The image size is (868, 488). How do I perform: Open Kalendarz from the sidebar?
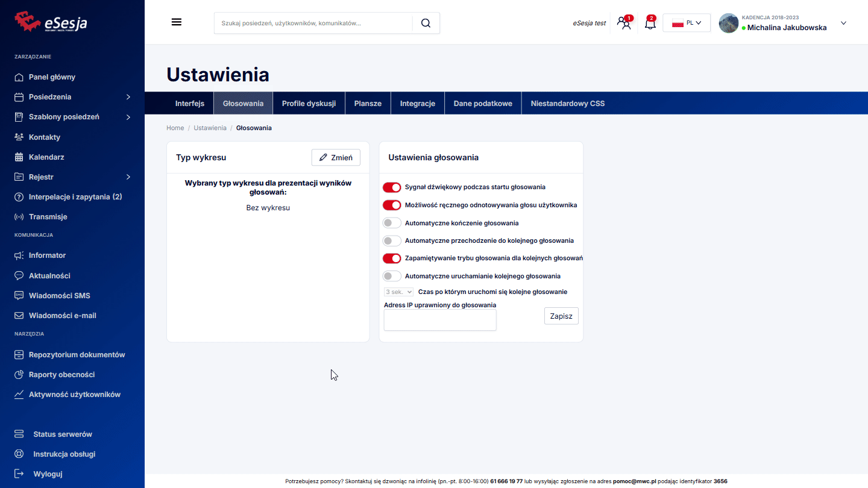46,157
